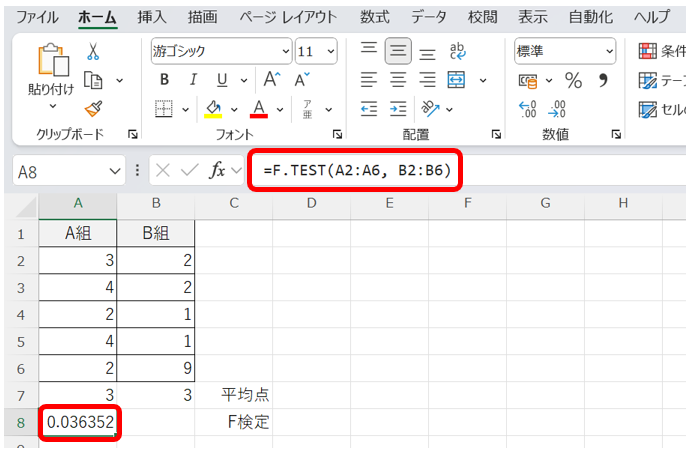Toggle underline formatting
This screenshot has height=451, width=687.
point(222,80)
